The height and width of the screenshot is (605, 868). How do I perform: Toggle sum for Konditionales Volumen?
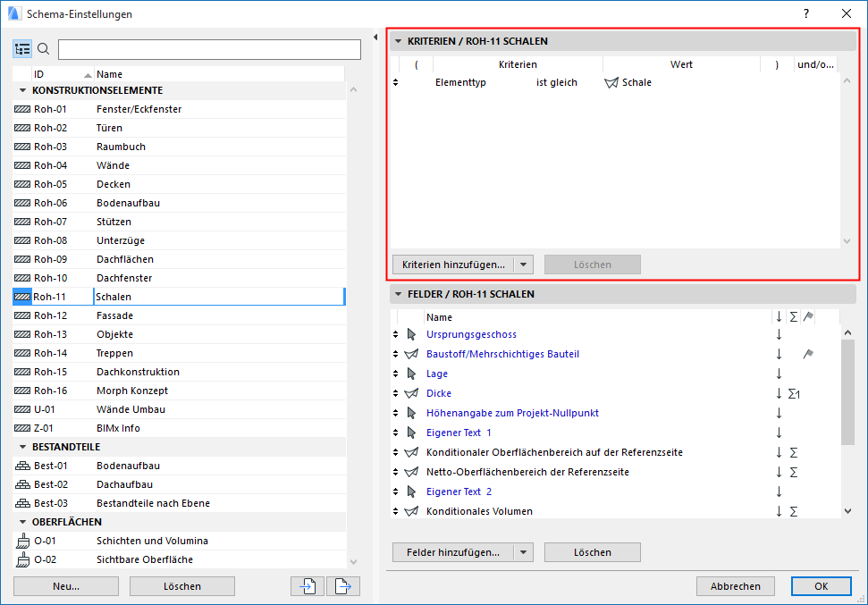793,511
